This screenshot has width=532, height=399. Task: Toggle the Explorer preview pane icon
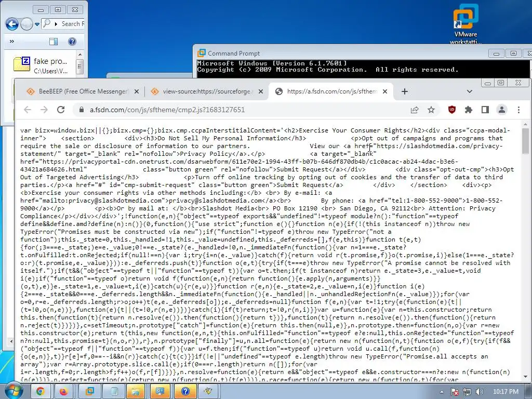click(x=54, y=42)
